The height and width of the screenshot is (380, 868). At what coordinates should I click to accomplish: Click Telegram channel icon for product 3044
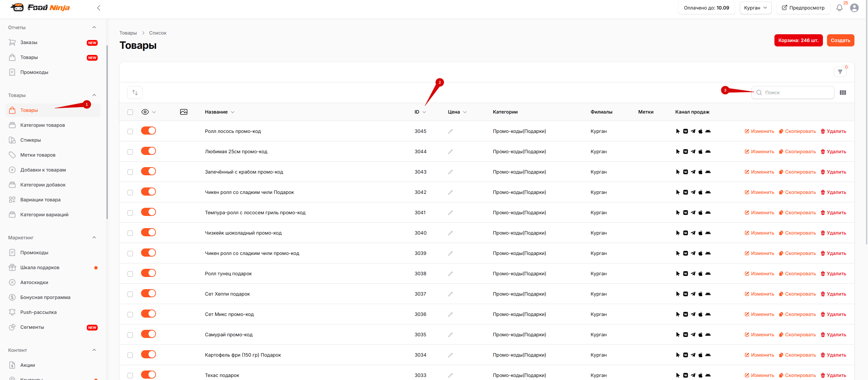(x=693, y=152)
